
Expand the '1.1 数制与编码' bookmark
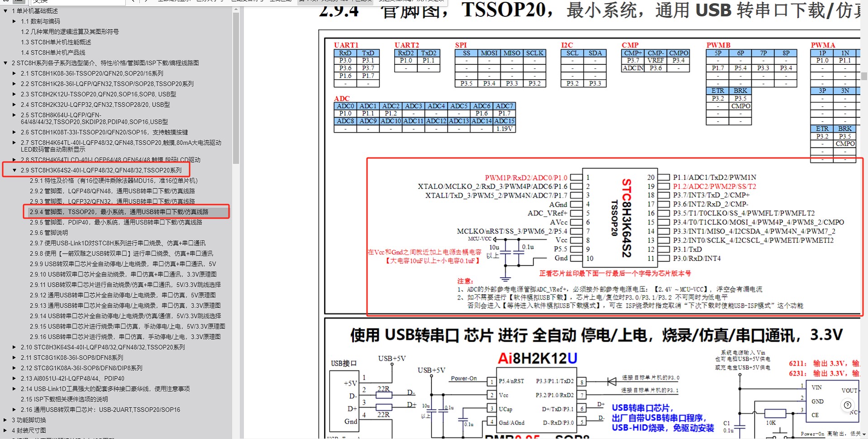[x=14, y=21]
